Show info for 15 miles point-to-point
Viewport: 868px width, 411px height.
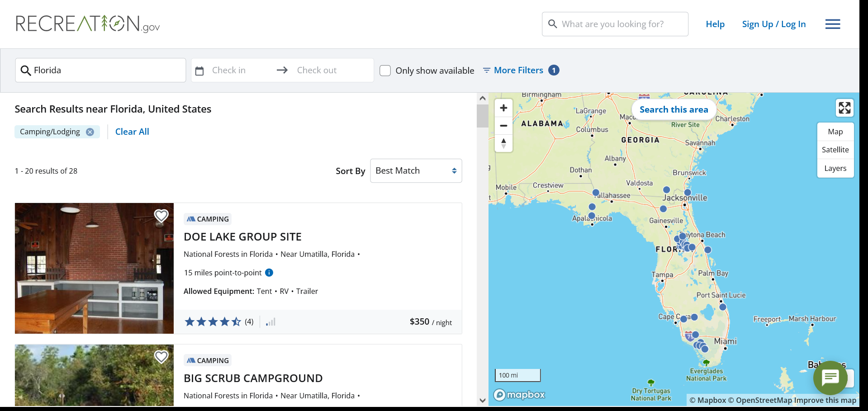pyautogui.click(x=269, y=273)
